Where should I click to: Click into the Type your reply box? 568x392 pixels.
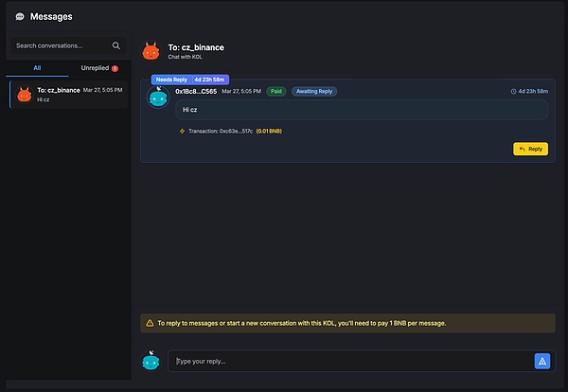click(x=350, y=361)
